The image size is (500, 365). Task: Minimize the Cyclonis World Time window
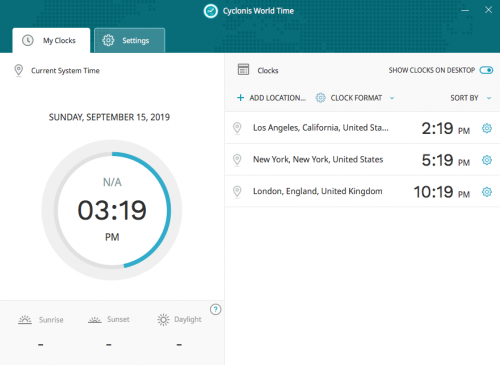pos(465,10)
